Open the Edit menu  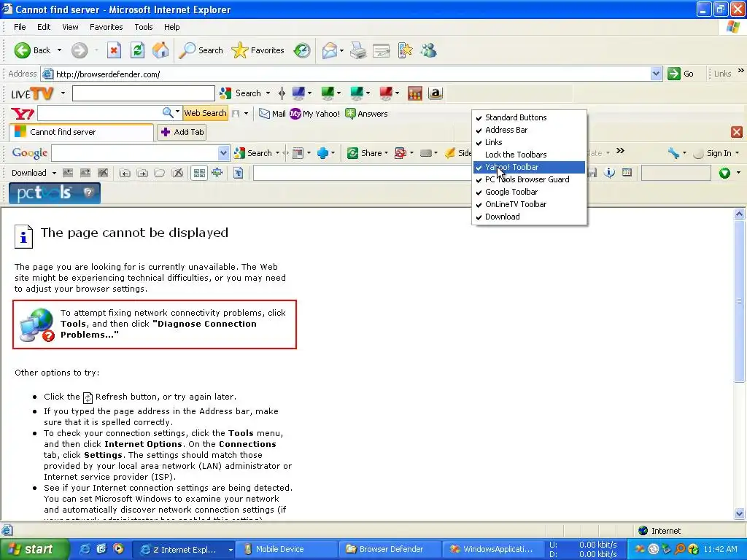tap(44, 27)
